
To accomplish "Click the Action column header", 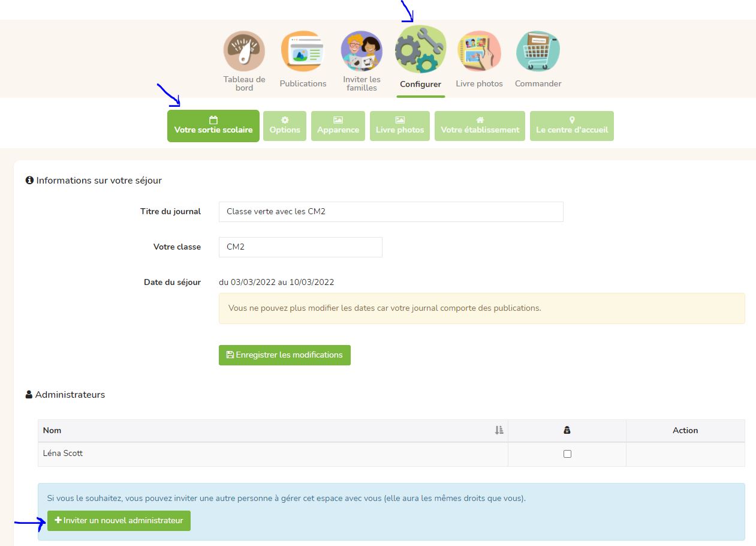I will tap(685, 430).
